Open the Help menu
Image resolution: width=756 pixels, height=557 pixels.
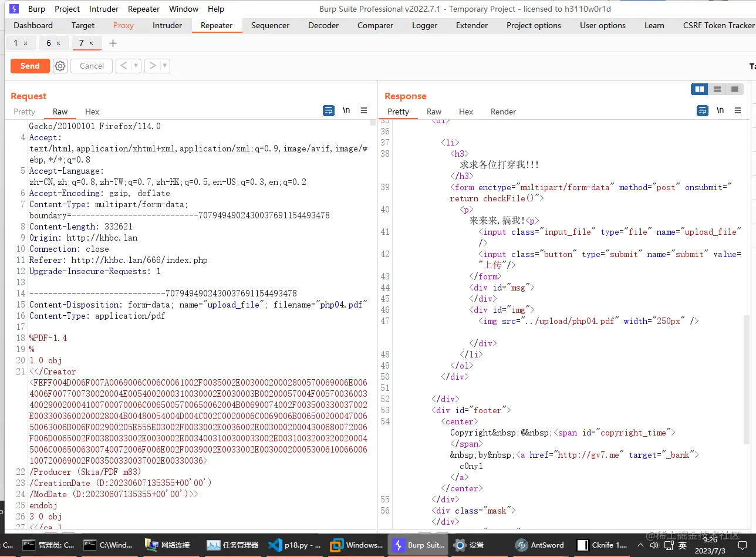216,9
